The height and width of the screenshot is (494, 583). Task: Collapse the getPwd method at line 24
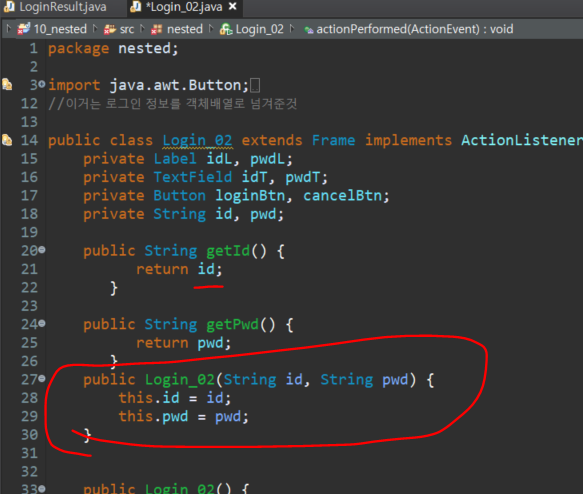click(42, 323)
